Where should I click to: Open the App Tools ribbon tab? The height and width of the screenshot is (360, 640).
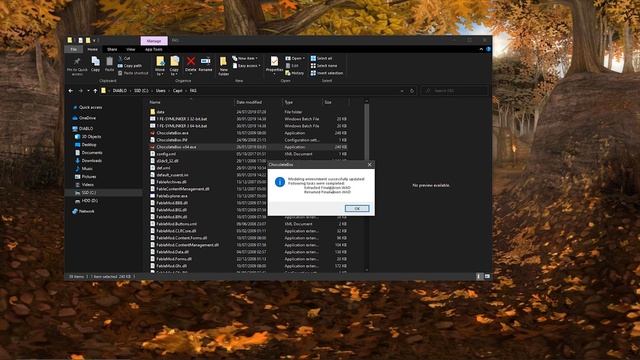[x=154, y=49]
